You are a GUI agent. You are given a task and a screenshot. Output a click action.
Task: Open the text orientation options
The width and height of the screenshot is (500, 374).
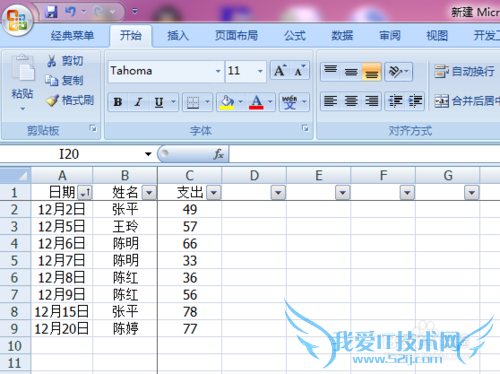[x=399, y=71]
